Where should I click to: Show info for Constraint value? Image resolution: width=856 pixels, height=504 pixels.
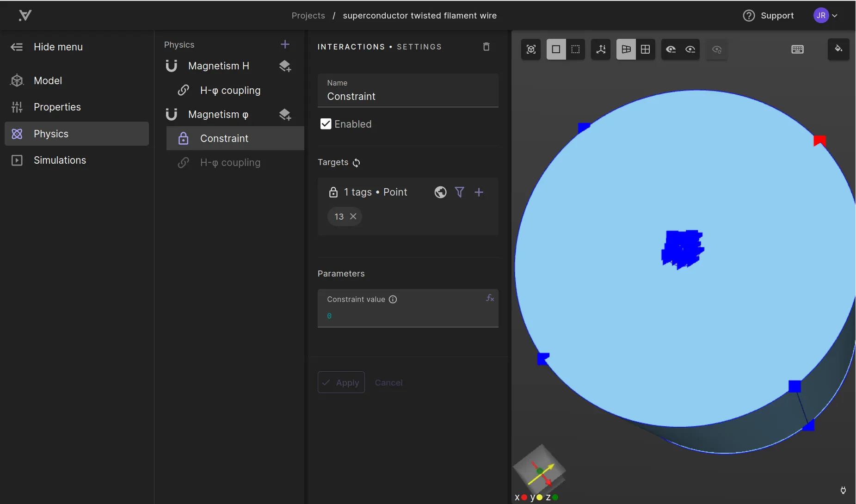(x=393, y=299)
